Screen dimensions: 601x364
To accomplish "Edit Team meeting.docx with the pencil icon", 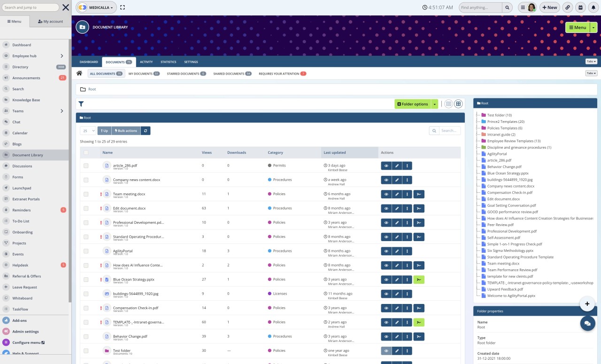I will [x=396, y=194].
